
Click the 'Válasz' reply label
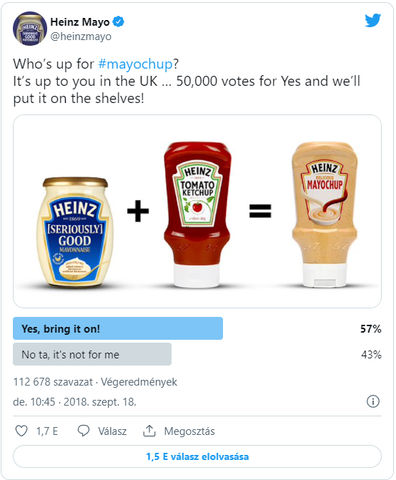112,431
